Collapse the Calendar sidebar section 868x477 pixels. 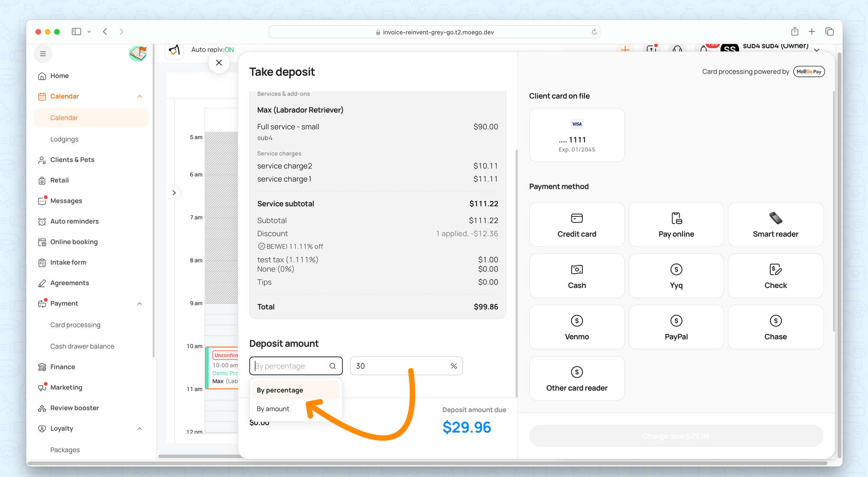click(x=140, y=96)
